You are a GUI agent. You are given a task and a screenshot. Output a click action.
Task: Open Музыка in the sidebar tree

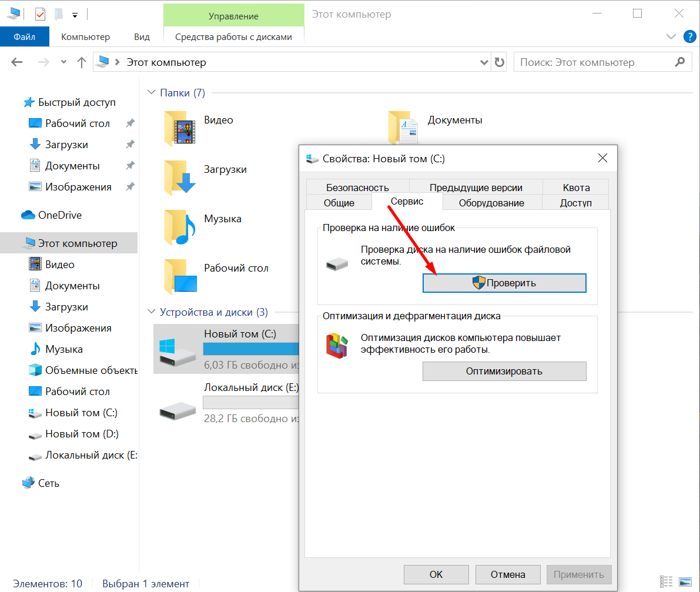(x=56, y=349)
